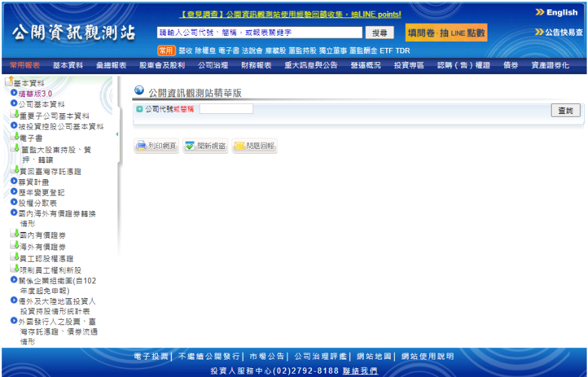
Task: Click the ETF quick link
Action: coord(386,51)
